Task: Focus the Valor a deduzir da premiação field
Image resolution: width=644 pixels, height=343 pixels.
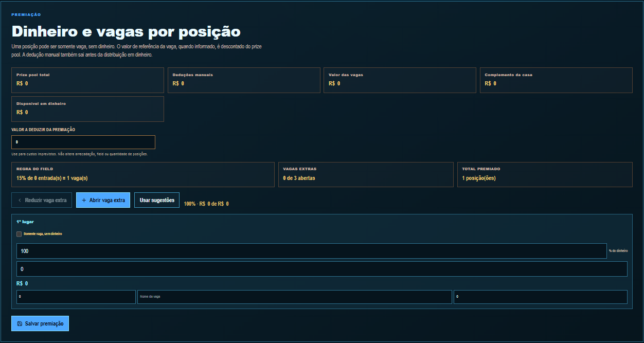Action: [83, 142]
